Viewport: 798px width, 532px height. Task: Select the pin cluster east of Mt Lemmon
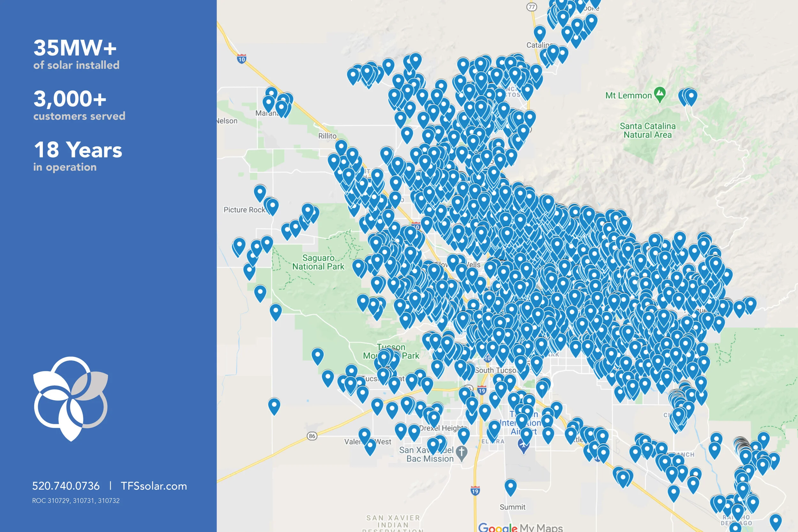[688, 98]
